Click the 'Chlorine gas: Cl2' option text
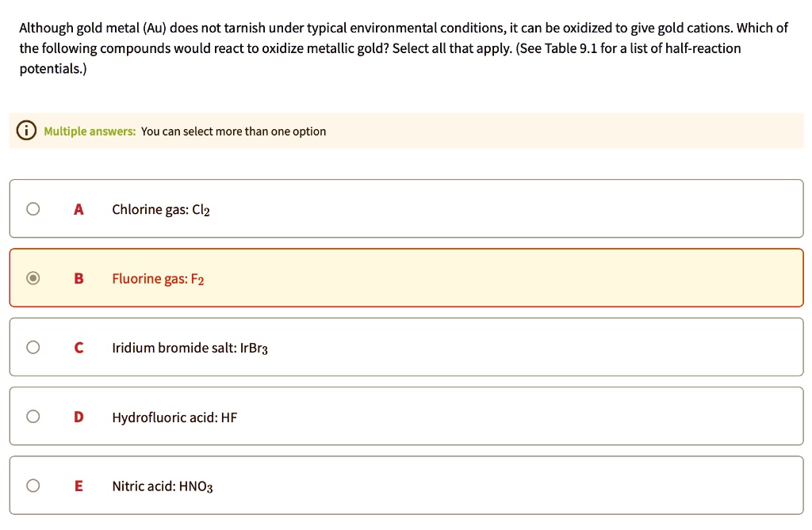The image size is (812, 530). coord(161,210)
